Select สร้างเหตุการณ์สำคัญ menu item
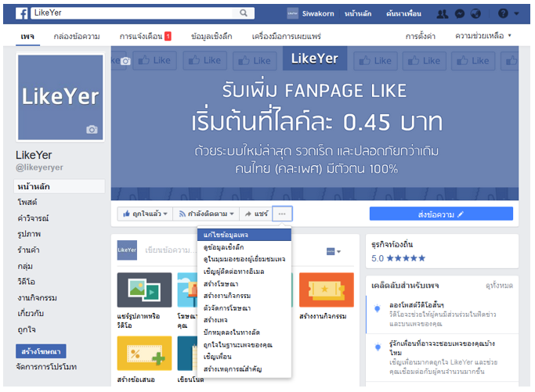 pyautogui.click(x=244, y=369)
